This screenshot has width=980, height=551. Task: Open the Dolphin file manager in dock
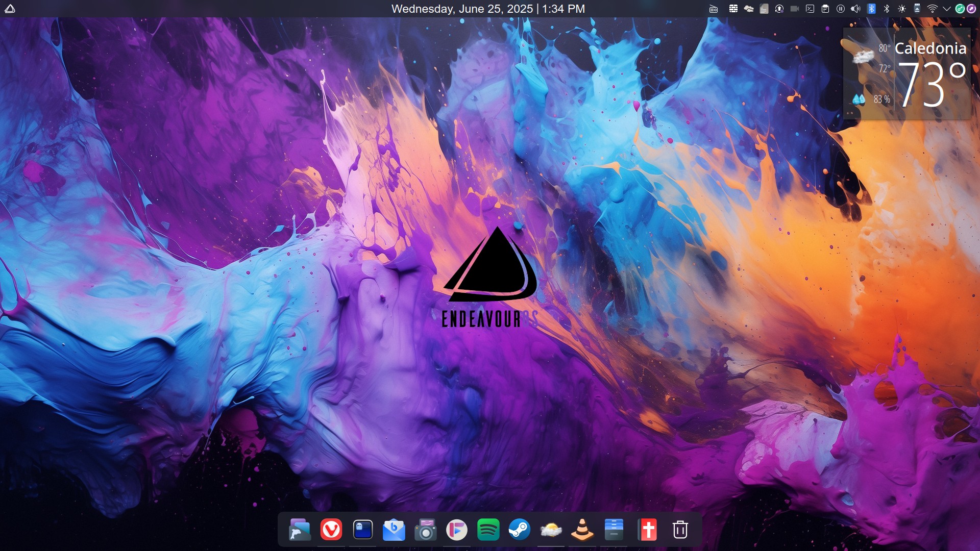(300, 530)
